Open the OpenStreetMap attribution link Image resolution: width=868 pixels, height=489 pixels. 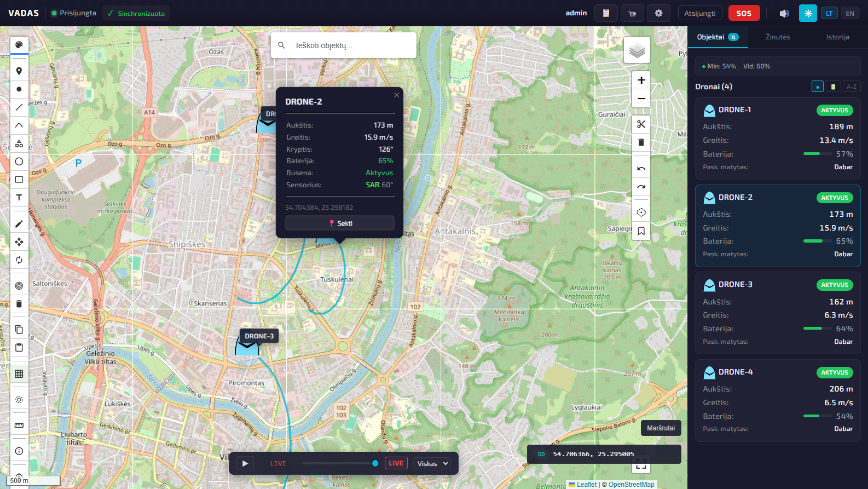[x=631, y=485]
